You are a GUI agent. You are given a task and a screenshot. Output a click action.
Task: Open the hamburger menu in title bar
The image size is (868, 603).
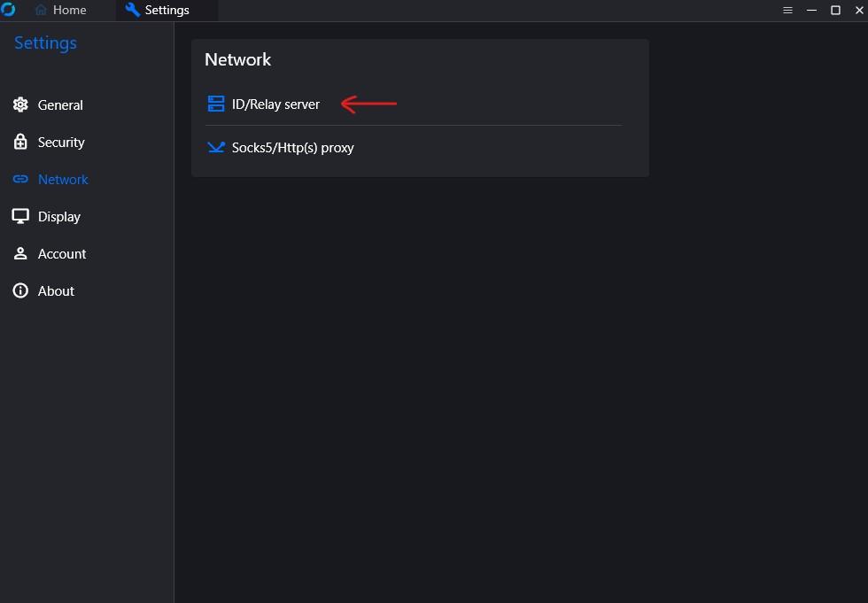click(x=787, y=10)
